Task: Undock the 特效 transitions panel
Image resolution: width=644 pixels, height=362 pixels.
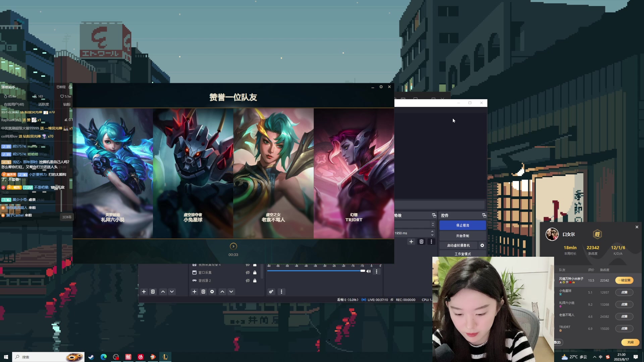Action: [434, 215]
